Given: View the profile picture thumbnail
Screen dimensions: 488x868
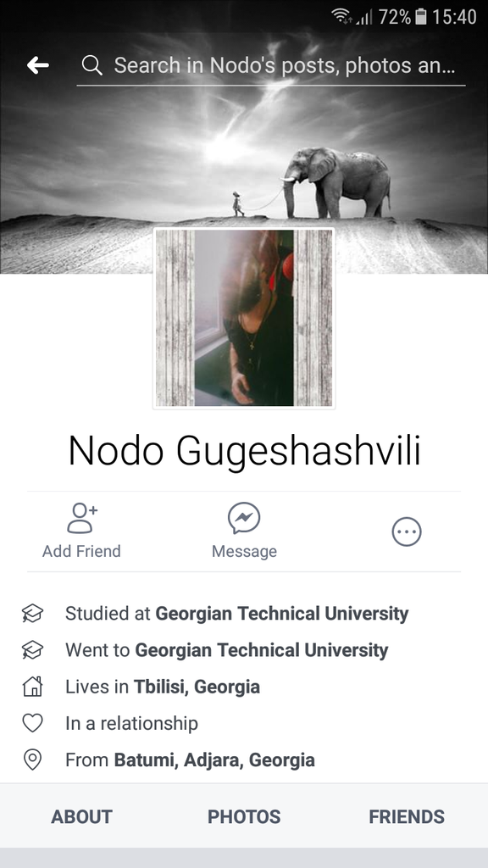Looking at the screenshot, I should pyautogui.click(x=244, y=319).
